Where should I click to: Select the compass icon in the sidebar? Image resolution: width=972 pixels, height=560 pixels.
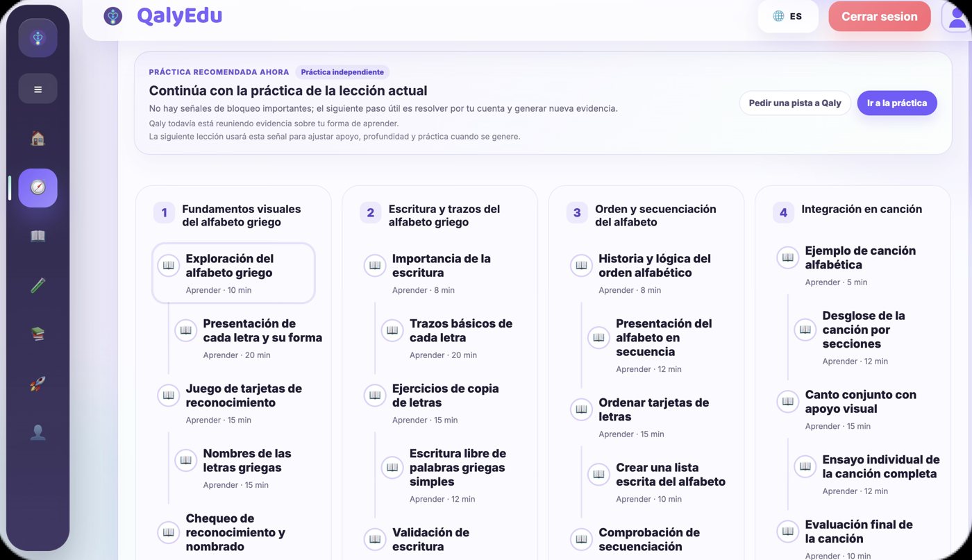click(x=37, y=188)
